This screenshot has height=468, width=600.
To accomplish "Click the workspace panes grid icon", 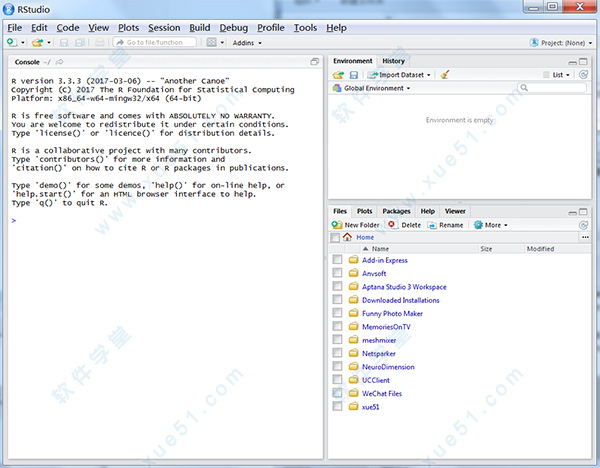I will click(x=212, y=42).
